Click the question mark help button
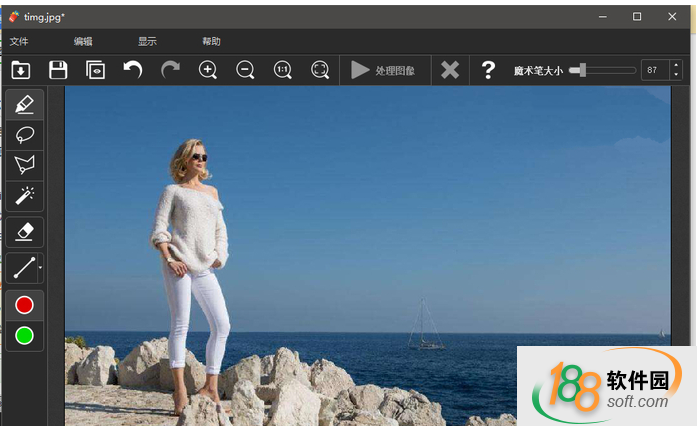Image resolution: width=697 pixels, height=426 pixels. (x=488, y=70)
